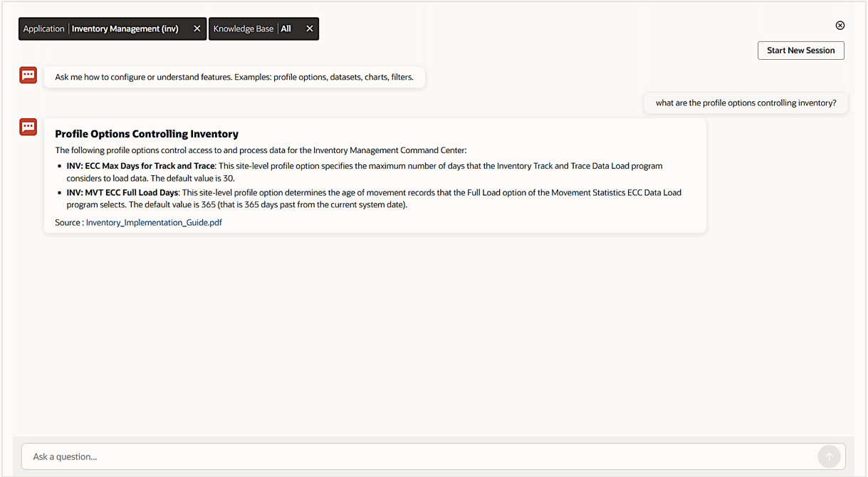Screen dimensions: 868x477
Task: Click the INV: ECC Max Days for Track and Trace text
Action: click(140, 166)
